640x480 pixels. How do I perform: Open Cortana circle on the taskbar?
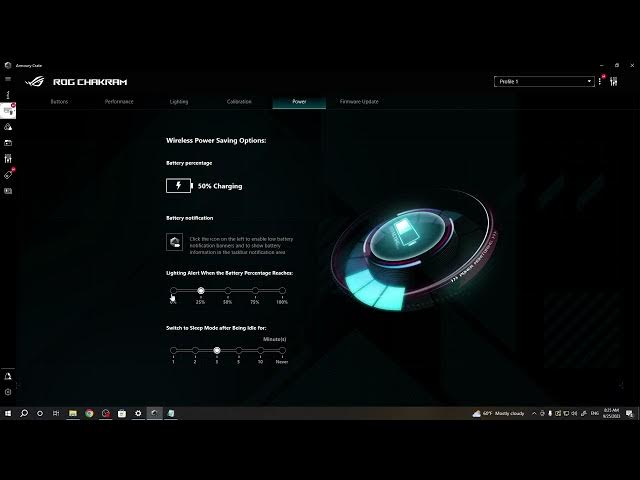pos(40,413)
